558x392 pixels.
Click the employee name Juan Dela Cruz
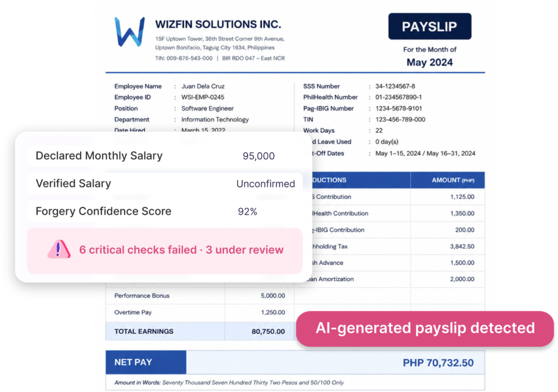tap(203, 86)
